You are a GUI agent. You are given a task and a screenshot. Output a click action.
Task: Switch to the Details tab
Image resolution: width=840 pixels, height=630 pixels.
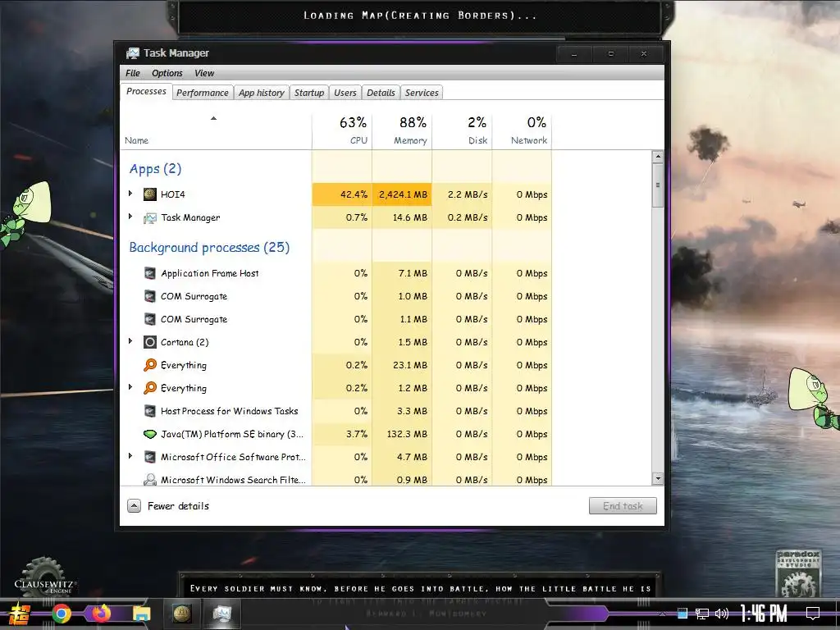click(381, 93)
